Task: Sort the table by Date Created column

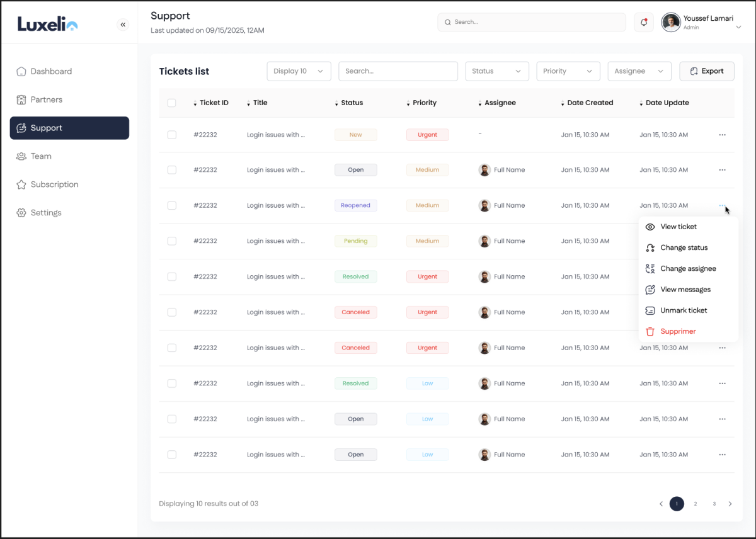Action: click(x=589, y=103)
